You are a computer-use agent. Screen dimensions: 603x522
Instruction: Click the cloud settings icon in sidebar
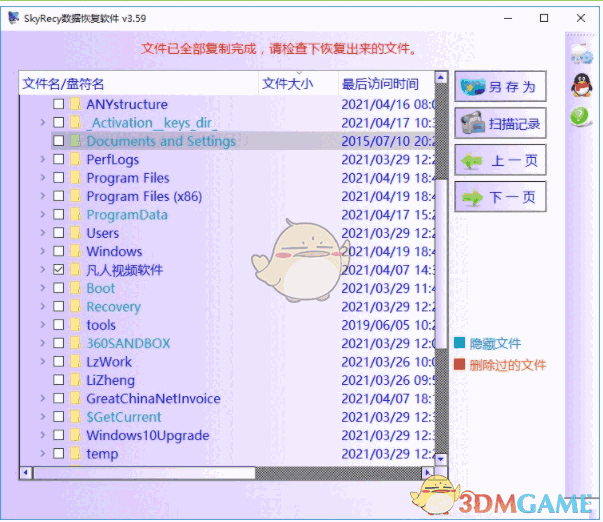(581, 54)
